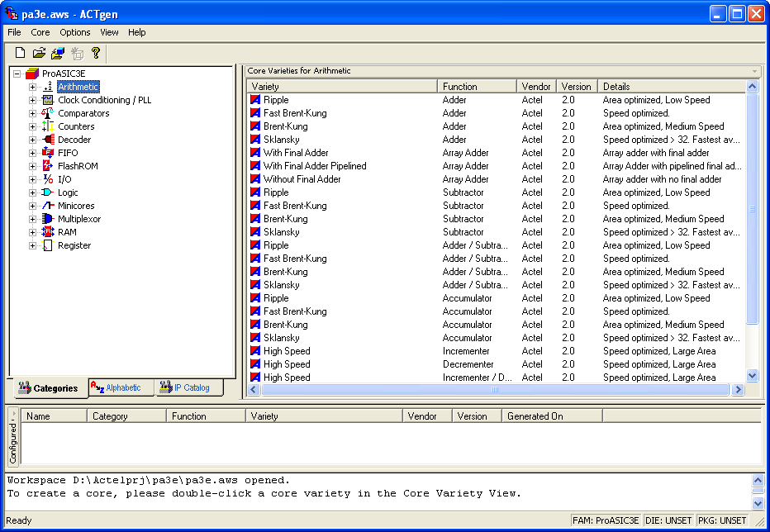Click the Version header in Core Varieties list

577,87
